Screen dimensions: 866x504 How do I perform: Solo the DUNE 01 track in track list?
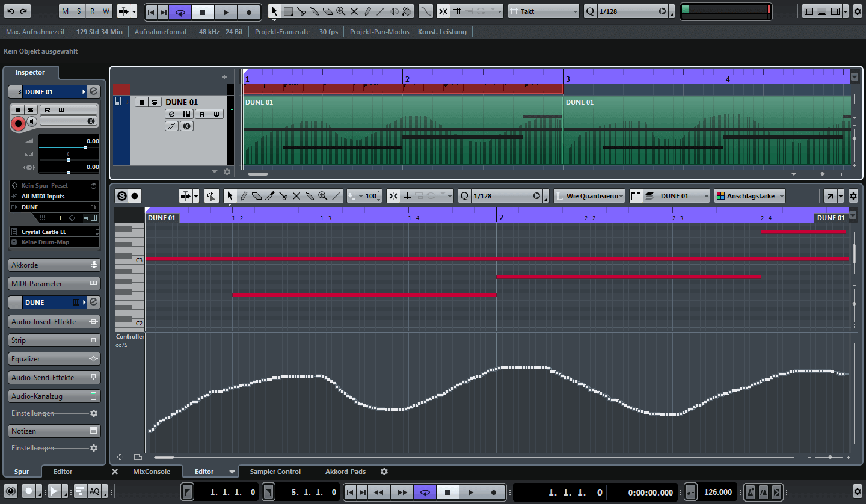coord(155,102)
